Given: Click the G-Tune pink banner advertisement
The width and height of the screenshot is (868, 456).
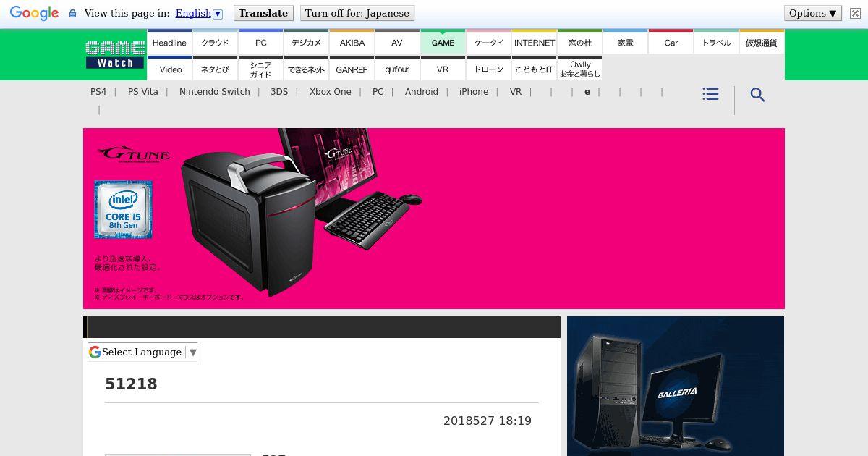Looking at the screenshot, I should (x=434, y=219).
